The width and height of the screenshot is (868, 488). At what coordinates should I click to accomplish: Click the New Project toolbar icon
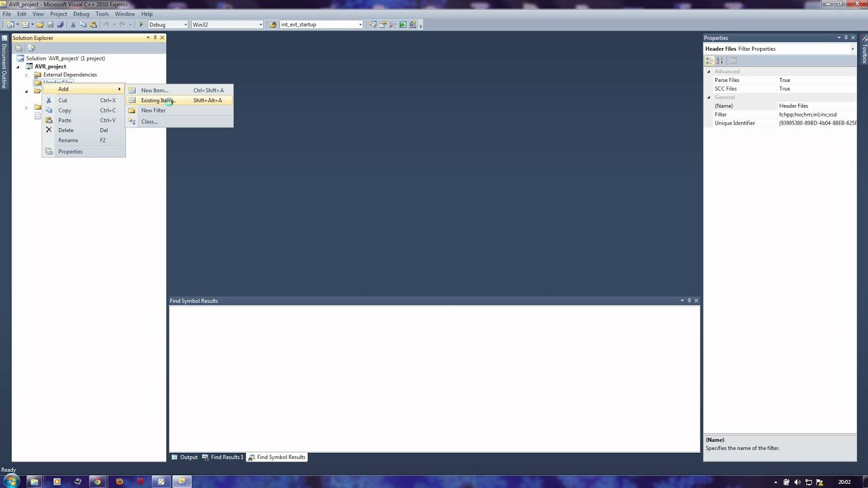[11, 24]
